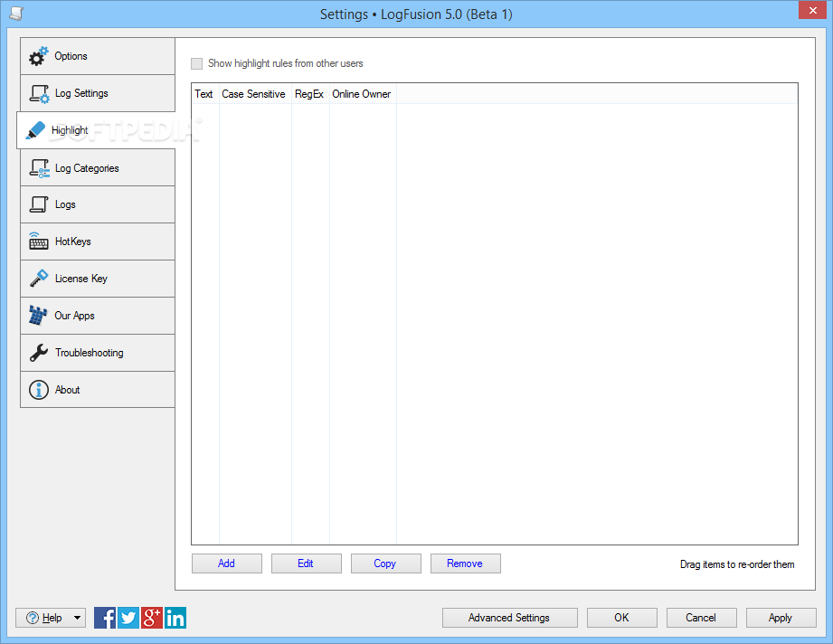The image size is (833, 644).
Task: Sort by the Text column header
Action: [205, 94]
